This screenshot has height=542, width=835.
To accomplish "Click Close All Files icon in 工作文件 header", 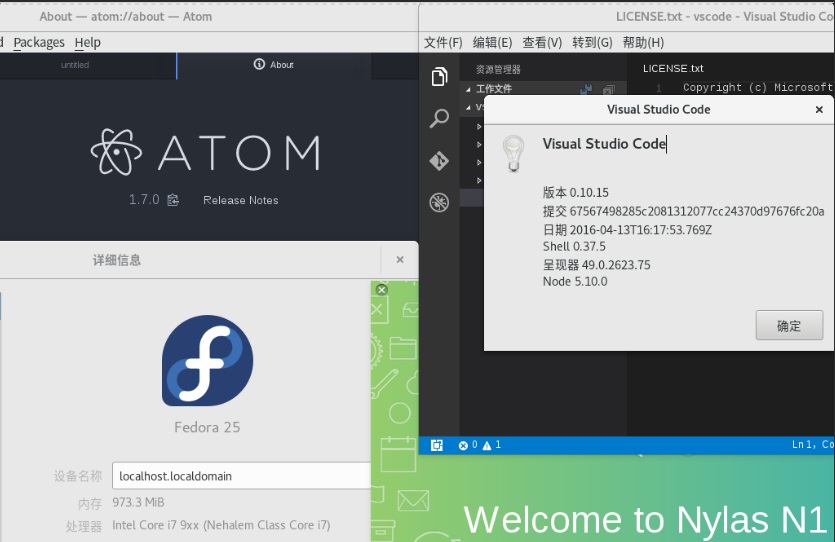I will point(609,89).
